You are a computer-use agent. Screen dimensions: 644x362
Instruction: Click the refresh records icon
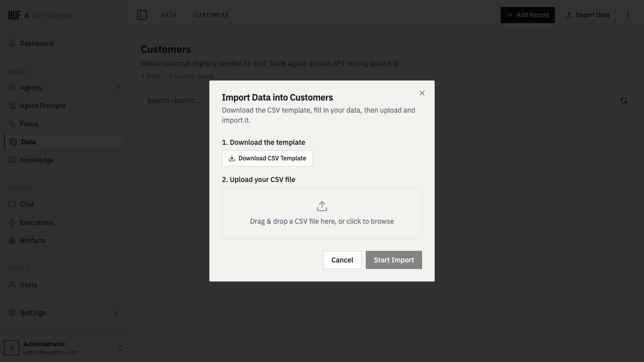pyautogui.click(x=624, y=101)
